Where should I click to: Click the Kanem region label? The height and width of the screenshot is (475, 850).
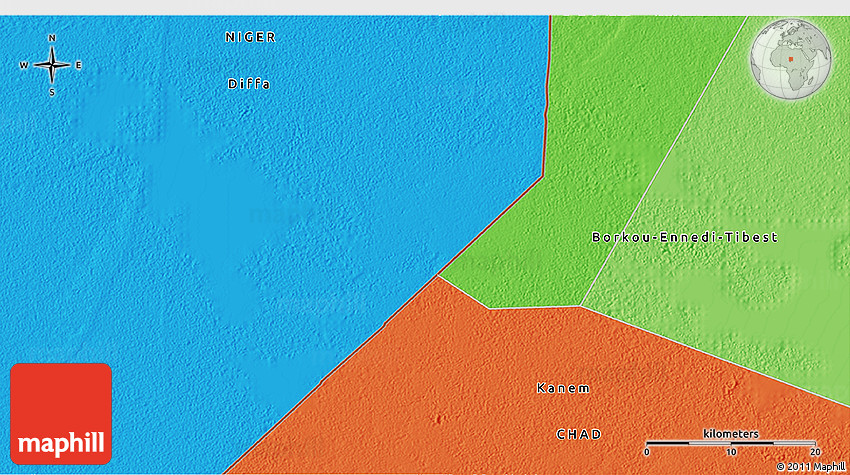(563, 388)
